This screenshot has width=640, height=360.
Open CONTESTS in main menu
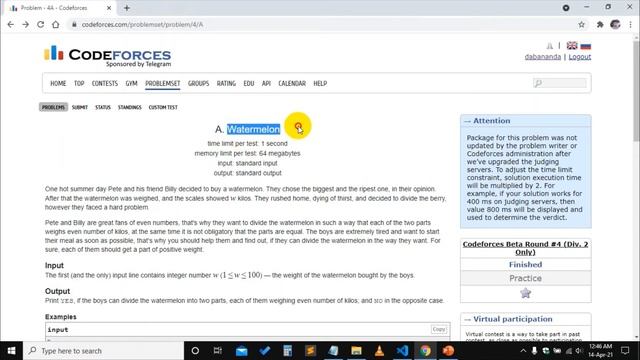click(x=104, y=83)
